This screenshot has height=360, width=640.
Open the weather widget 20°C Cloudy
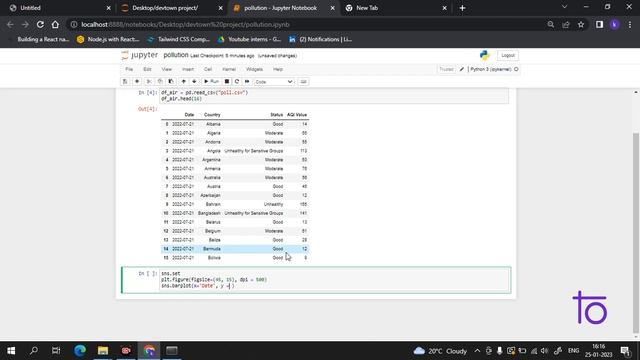[x=440, y=351]
